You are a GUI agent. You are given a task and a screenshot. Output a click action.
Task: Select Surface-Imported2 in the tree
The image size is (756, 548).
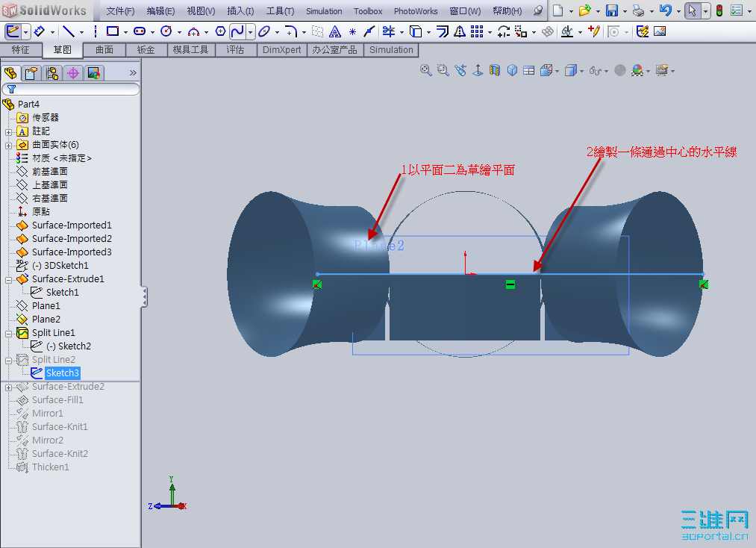tap(72, 239)
